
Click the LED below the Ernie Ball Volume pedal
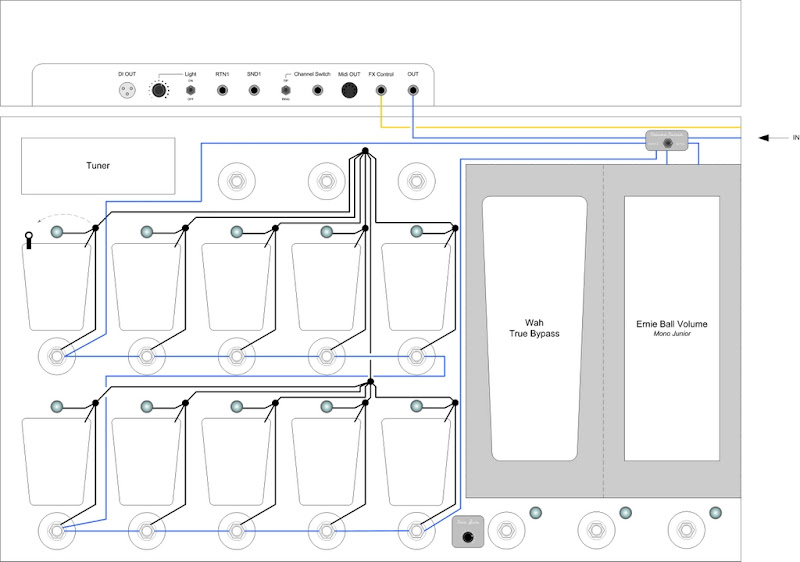point(715,513)
